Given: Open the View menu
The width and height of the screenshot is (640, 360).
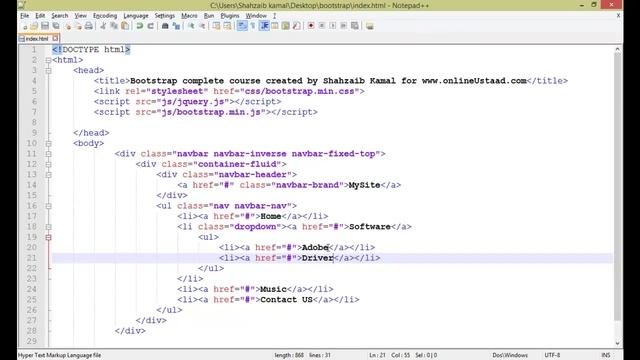Looking at the screenshot, I should [x=80, y=16].
